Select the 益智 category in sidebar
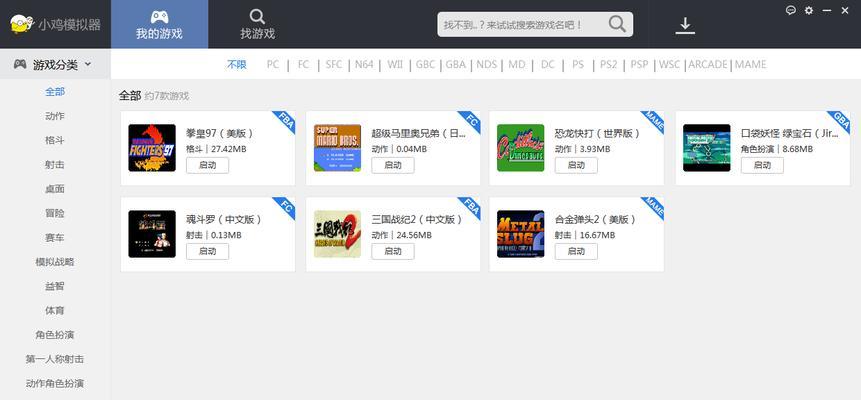The image size is (861, 400). [55, 286]
